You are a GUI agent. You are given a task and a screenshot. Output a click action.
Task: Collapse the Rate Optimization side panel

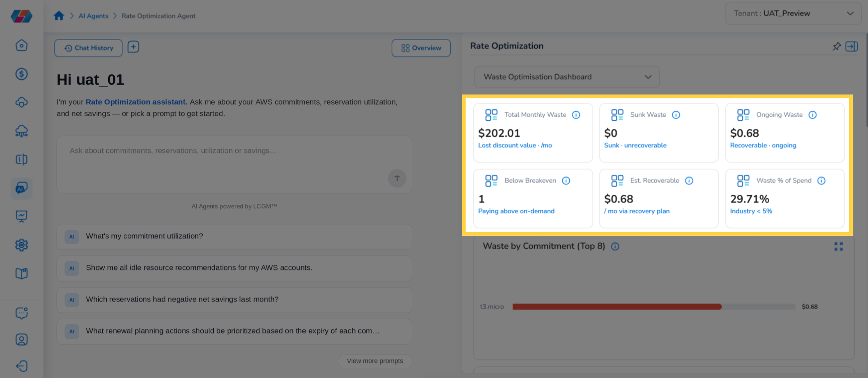[x=851, y=46]
